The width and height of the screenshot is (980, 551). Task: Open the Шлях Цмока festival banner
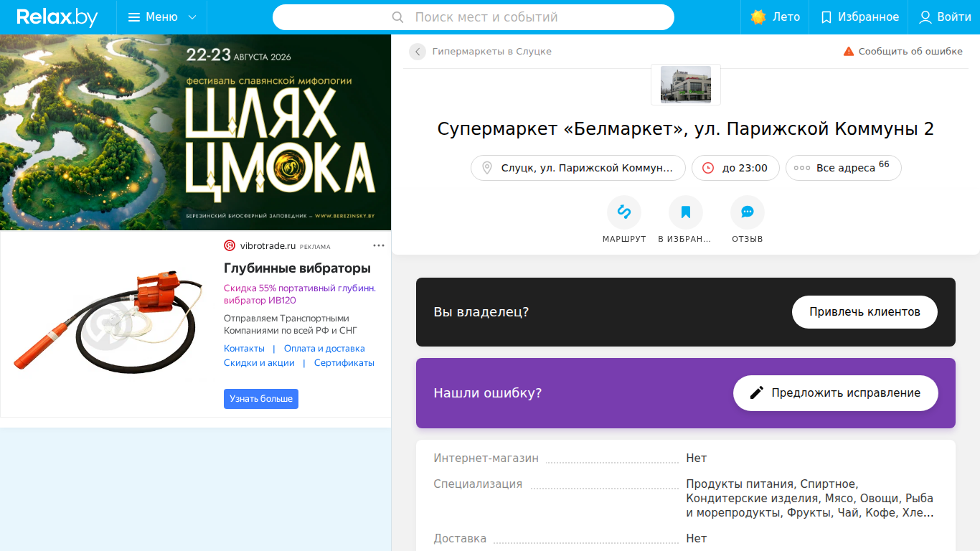[x=196, y=132]
